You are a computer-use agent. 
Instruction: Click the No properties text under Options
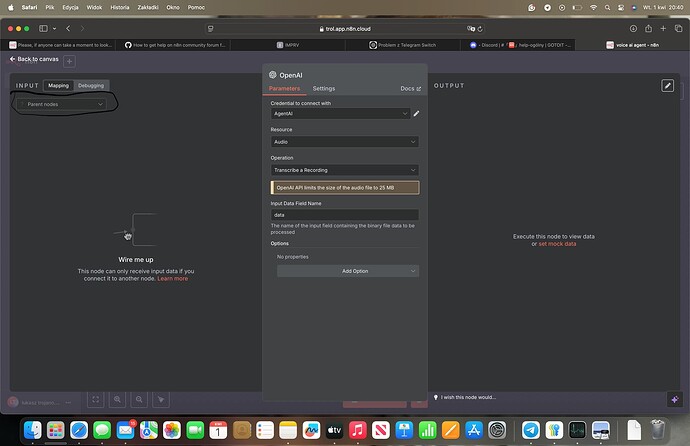[x=293, y=257]
